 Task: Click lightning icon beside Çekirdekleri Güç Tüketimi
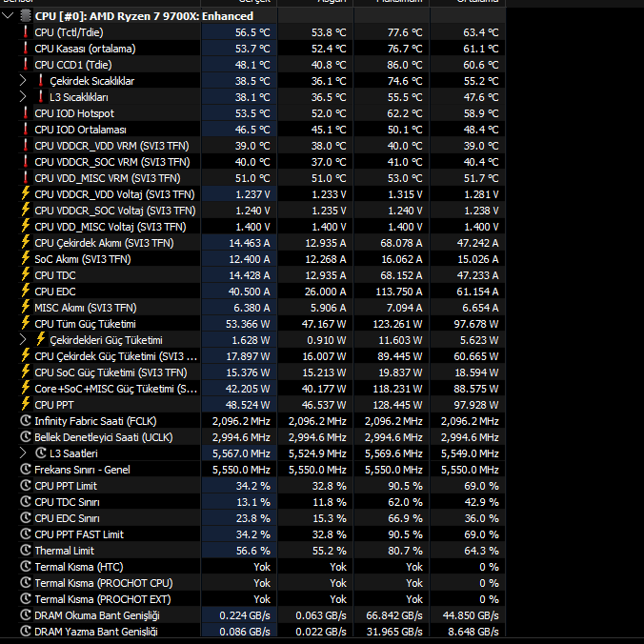tap(41, 340)
